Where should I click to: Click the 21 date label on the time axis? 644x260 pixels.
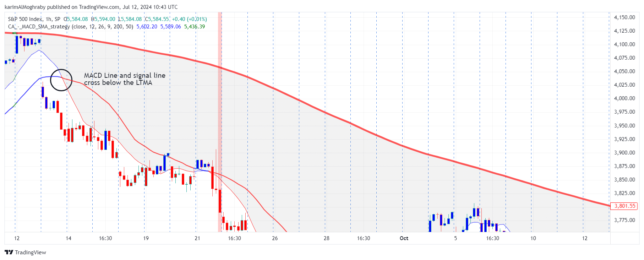[197, 238]
